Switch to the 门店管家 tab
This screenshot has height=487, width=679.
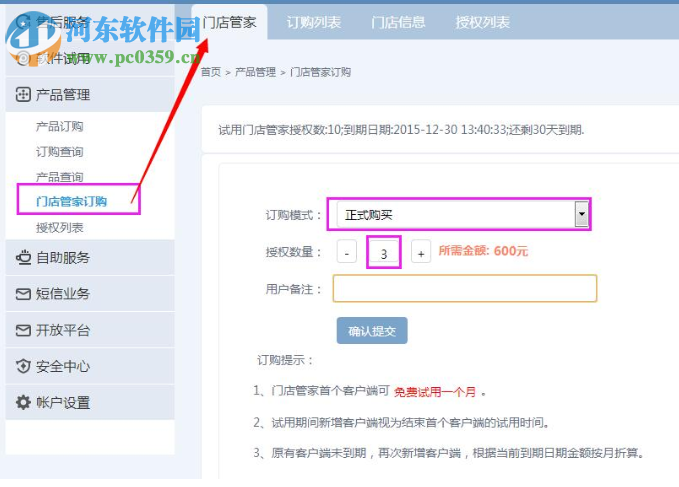[230, 22]
